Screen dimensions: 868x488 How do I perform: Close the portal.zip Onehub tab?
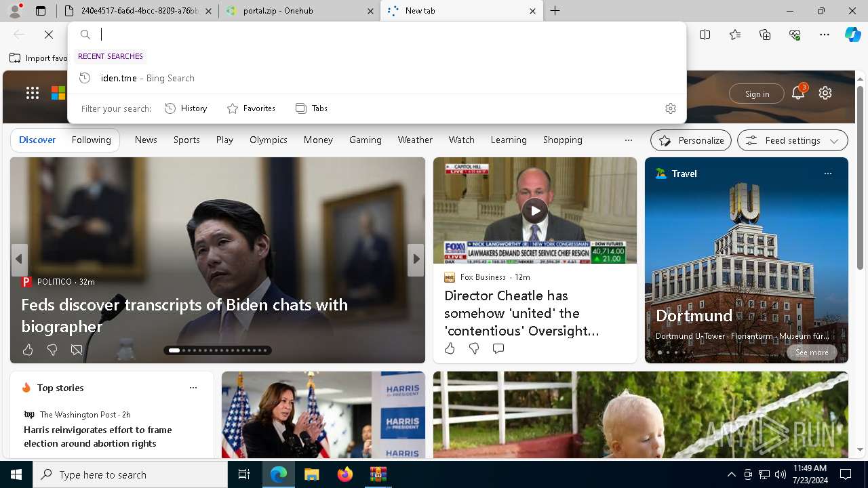click(x=370, y=11)
